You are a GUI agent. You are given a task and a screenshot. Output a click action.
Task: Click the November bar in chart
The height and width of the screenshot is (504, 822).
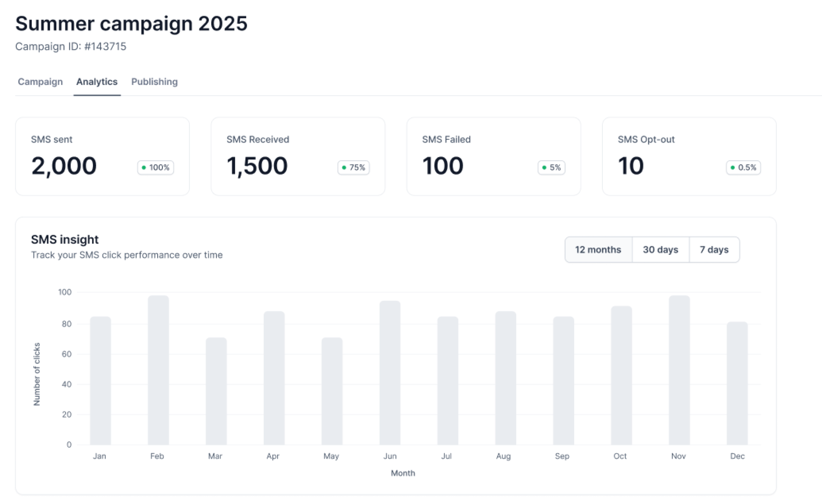click(679, 370)
